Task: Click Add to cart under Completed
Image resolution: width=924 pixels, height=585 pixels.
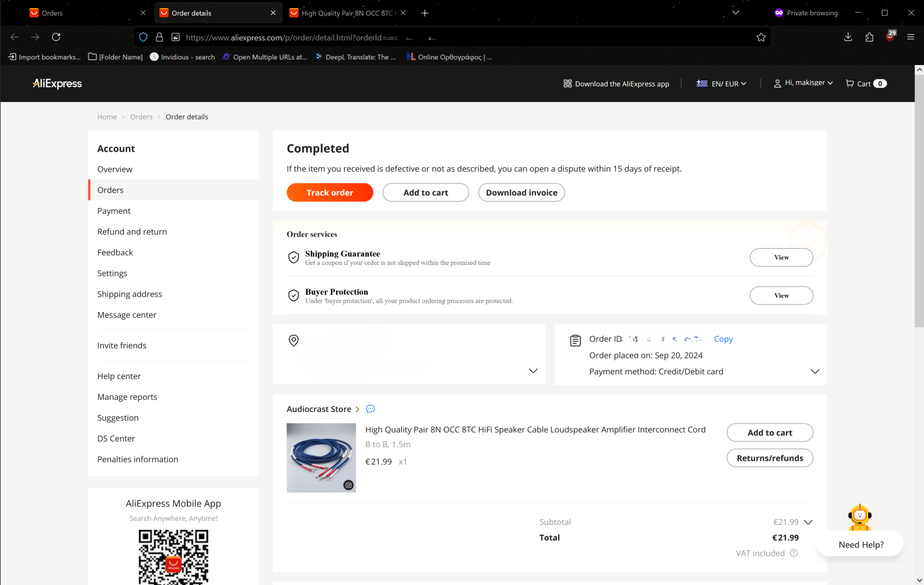Action: click(425, 192)
